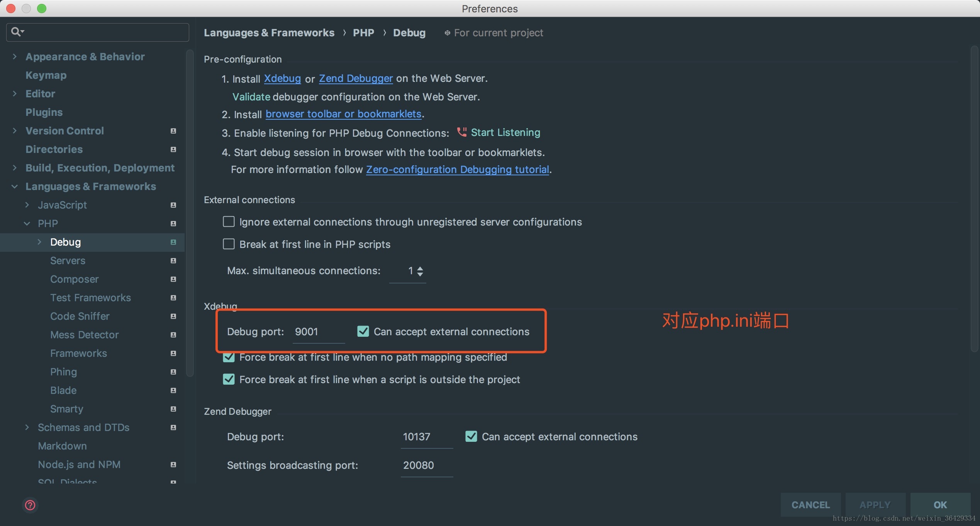Screen dimensions: 980x526
Task: Open the Zero-configuration Debugging tutorial link
Action: coord(457,170)
